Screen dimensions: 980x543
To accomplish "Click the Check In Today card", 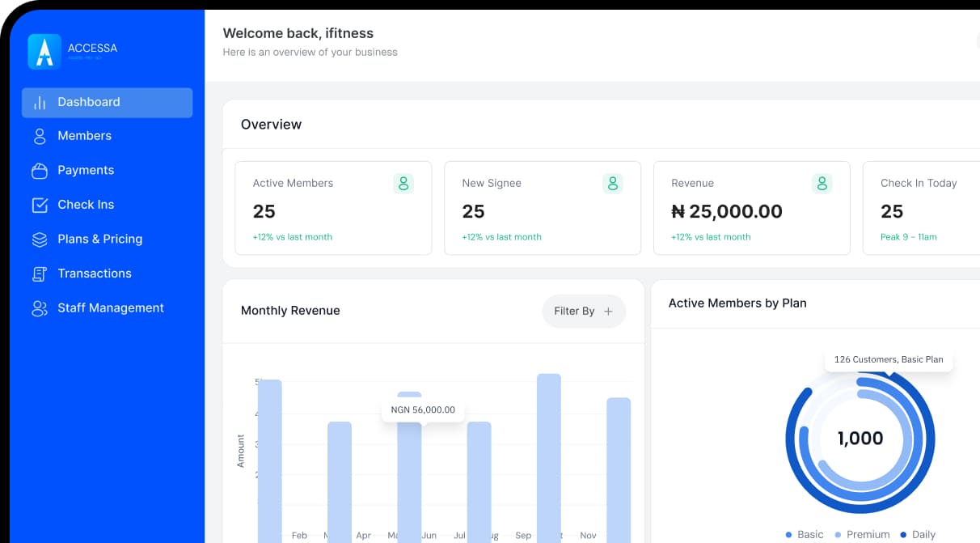I will click(920, 208).
